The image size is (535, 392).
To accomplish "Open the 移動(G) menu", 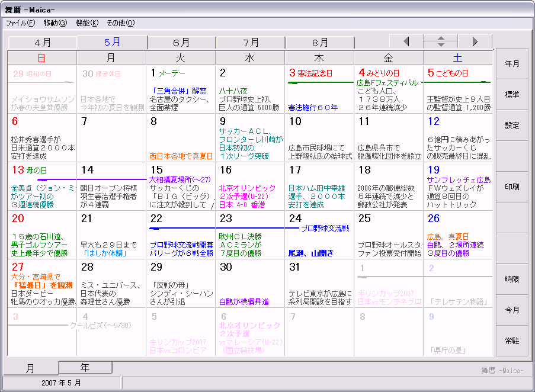I will pos(55,23).
